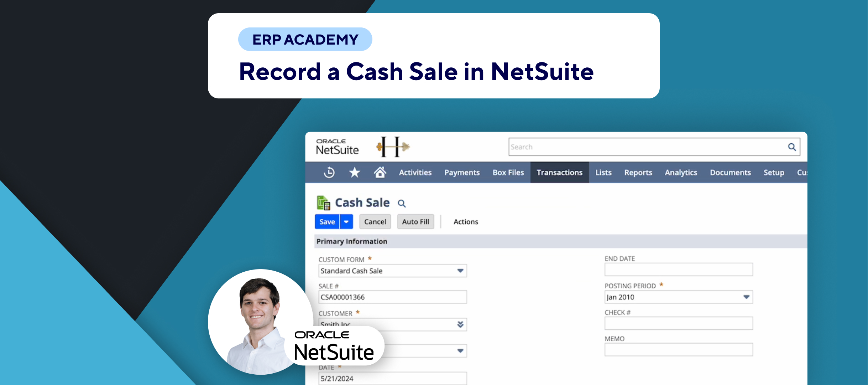The width and height of the screenshot is (868, 385).
Task: Click into the Memo field
Action: (x=678, y=350)
